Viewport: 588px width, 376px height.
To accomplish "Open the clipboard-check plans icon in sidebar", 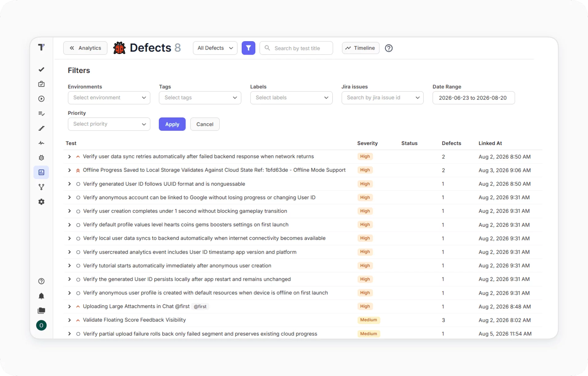I will tap(41, 84).
